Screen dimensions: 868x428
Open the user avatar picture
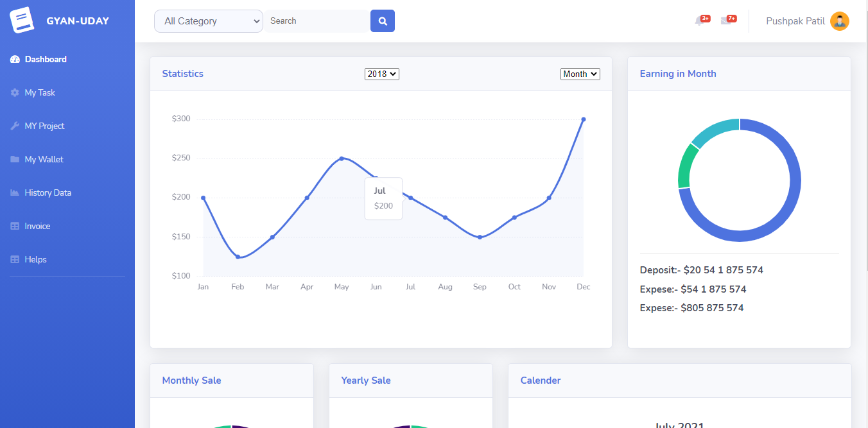click(x=840, y=21)
